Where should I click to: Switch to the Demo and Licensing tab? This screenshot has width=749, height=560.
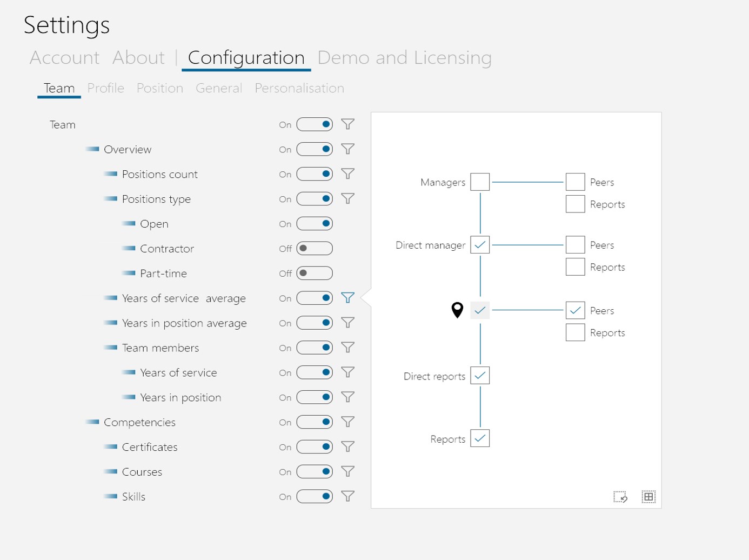[404, 58]
